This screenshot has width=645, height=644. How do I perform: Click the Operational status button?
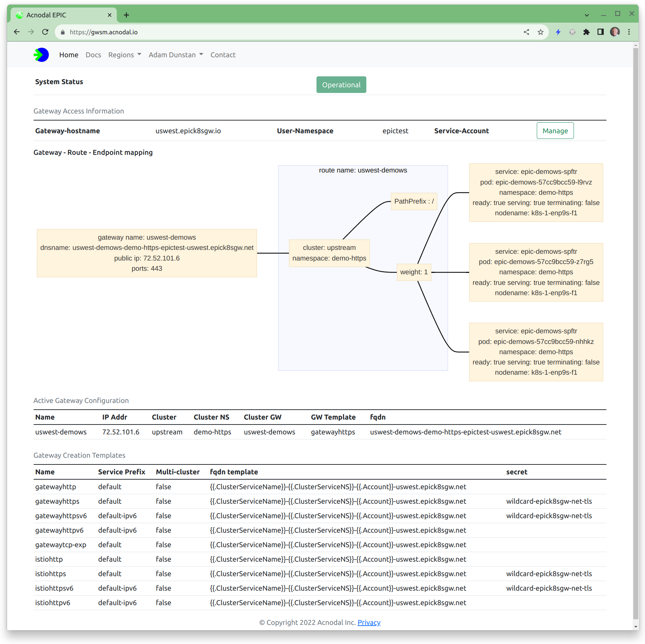coord(341,85)
